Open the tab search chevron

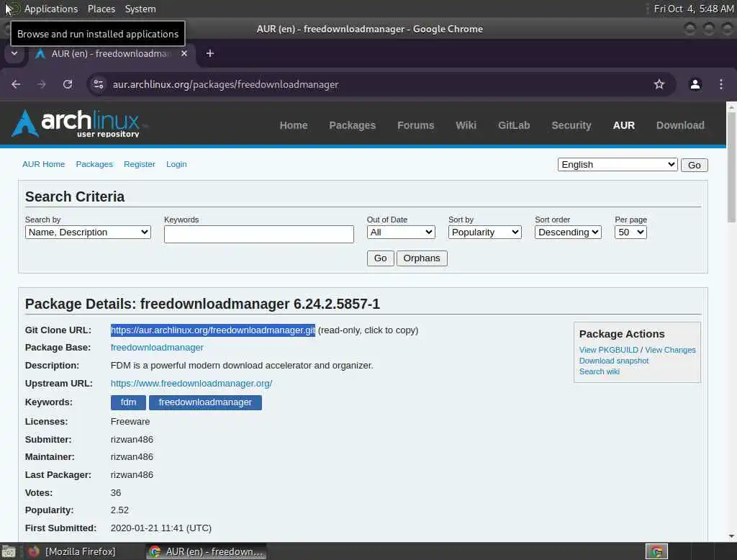click(x=14, y=53)
